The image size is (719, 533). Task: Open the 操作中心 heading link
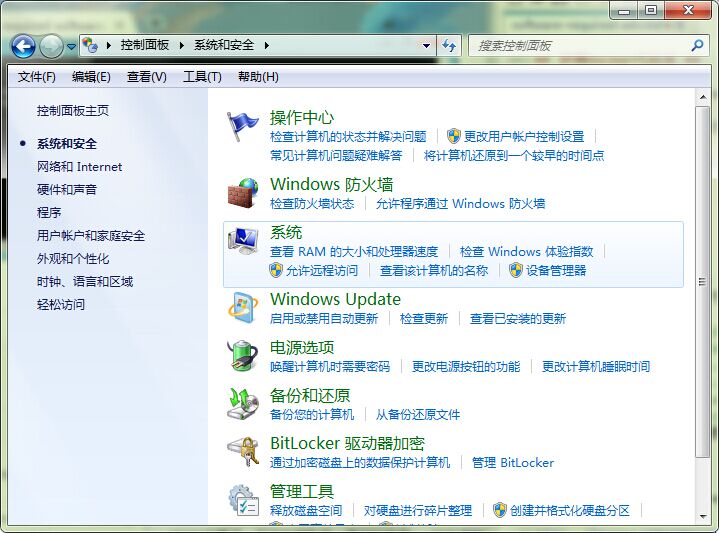[302, 117]
